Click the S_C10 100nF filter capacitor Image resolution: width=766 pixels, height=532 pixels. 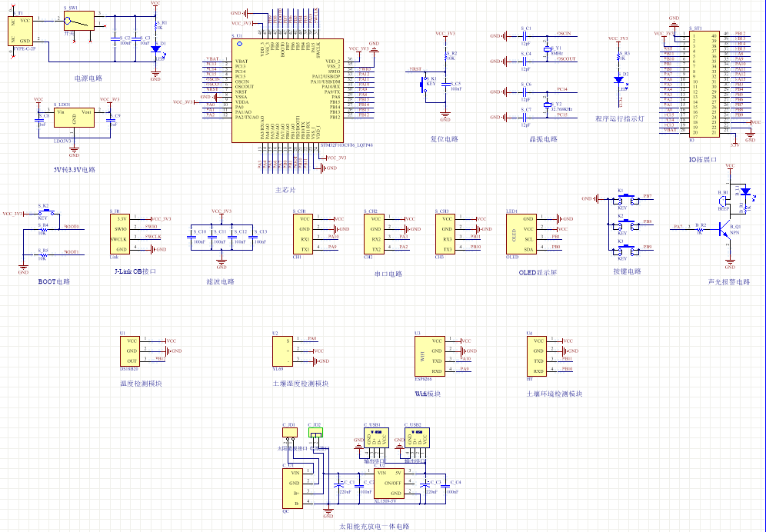pos(191,237)
